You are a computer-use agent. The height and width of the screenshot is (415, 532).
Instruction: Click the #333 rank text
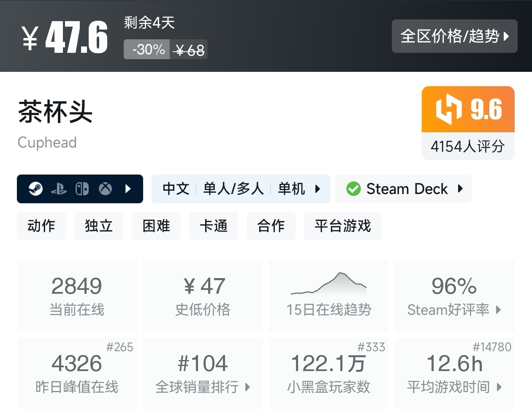point(371,347)
